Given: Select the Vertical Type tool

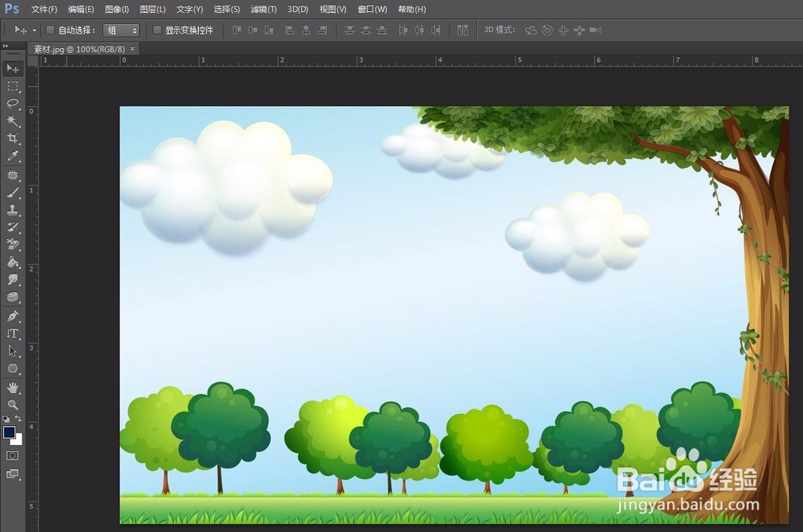Looking at the screenshot, I should pyautogui.click(x=12, y=334).
